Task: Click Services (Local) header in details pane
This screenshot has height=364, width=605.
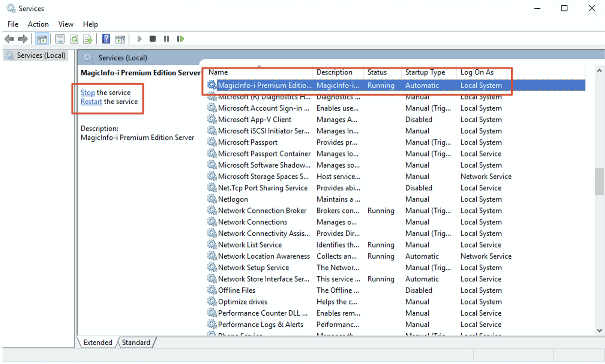Action: click(123, 58)
